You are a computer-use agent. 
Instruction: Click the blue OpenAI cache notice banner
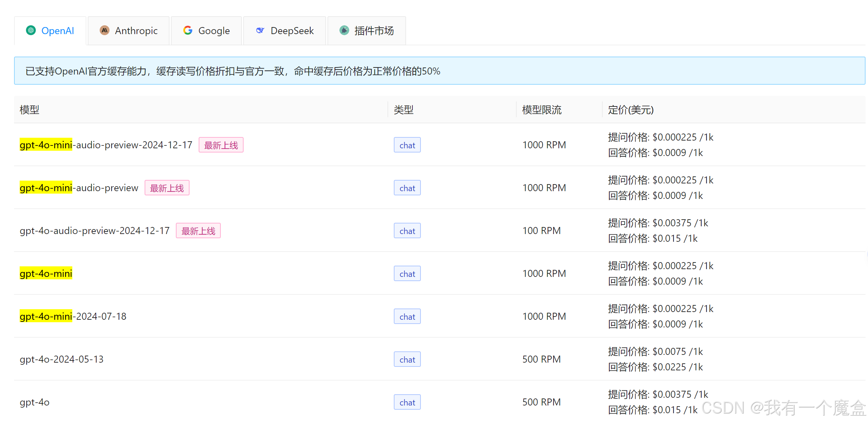[x=439, y=71]
